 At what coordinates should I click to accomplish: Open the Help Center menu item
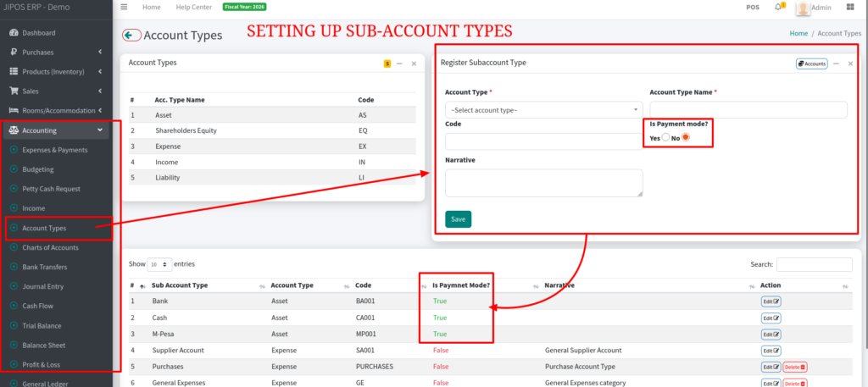(x=194, y=7)
